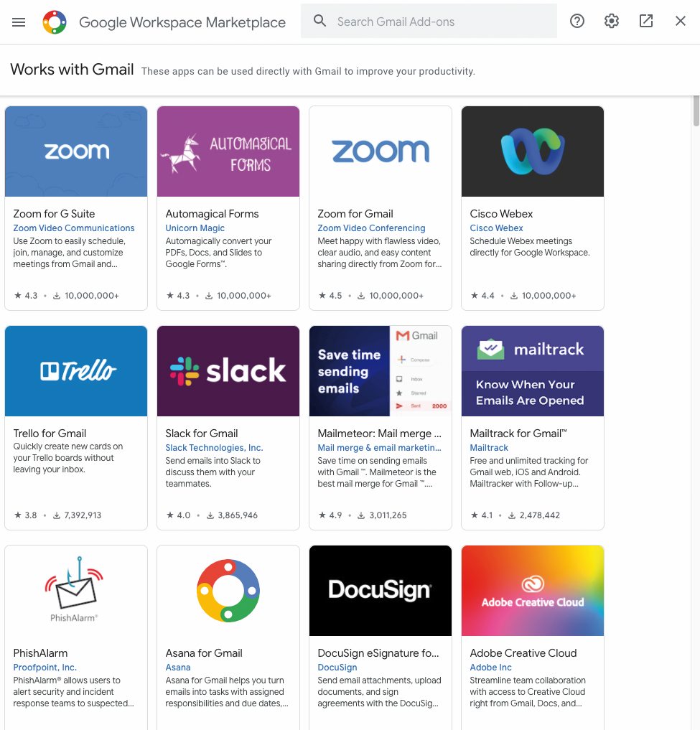Click the vertical scrollbar thumb
The height and width of the screenshot is (730, 700).
[696, 111]
